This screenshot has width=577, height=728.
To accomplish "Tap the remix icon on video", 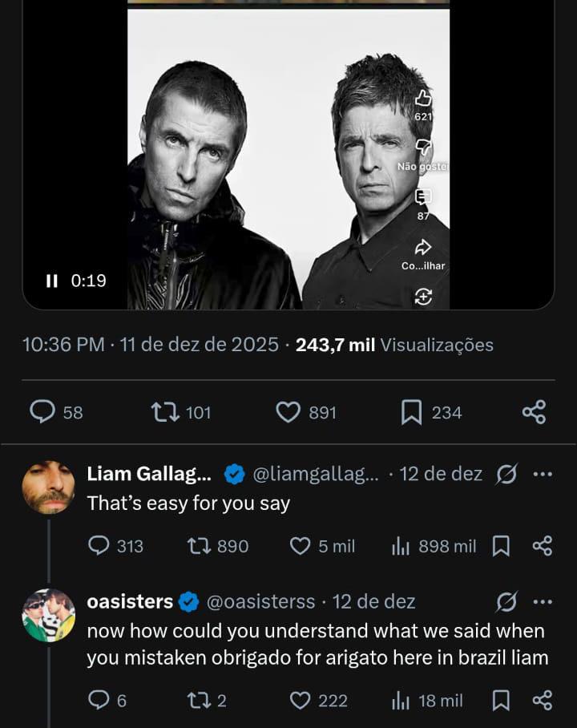I will click(423, 297).
